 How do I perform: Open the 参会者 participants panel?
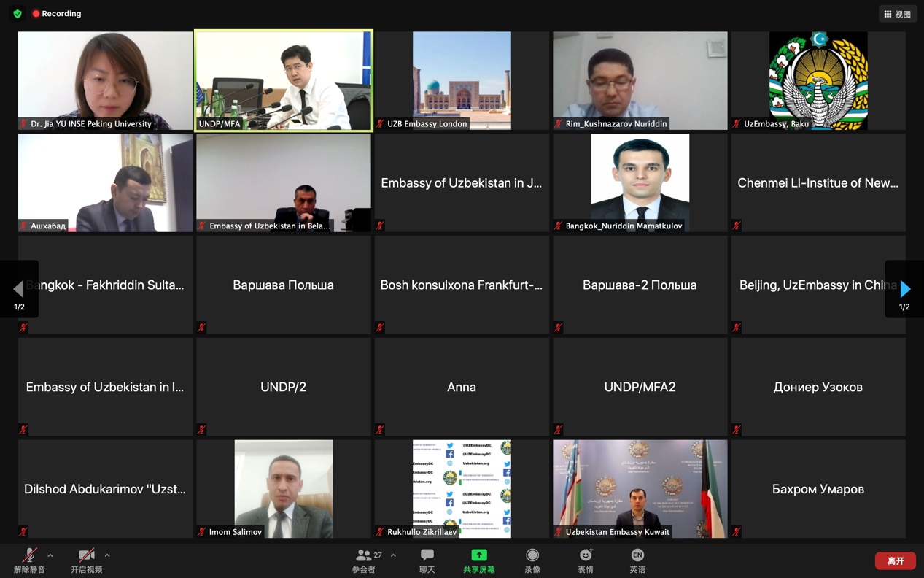point(365,560)
